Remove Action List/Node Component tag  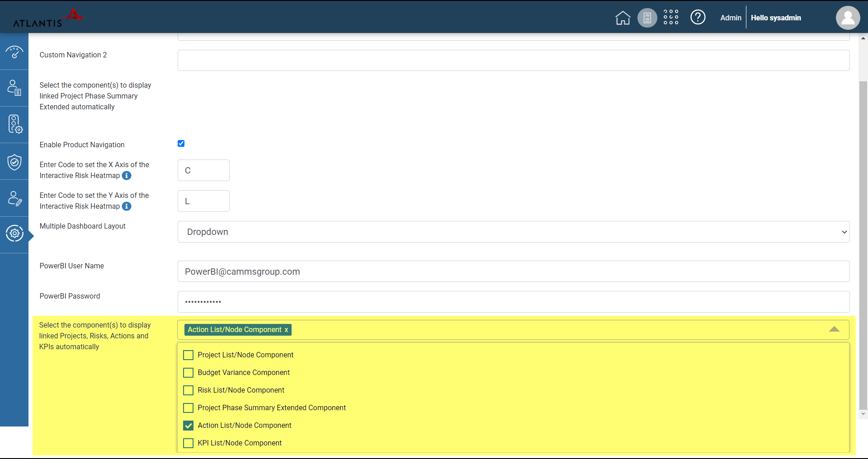point(286,330)
